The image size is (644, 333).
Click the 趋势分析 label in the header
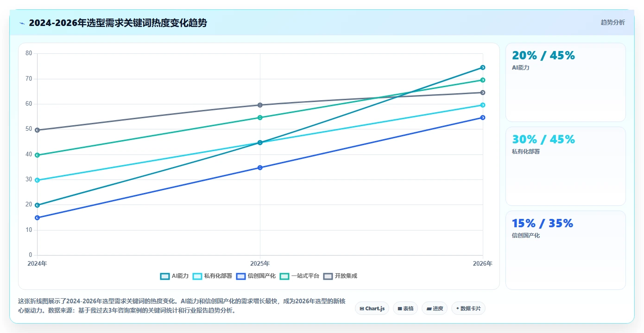pos(612,22)
